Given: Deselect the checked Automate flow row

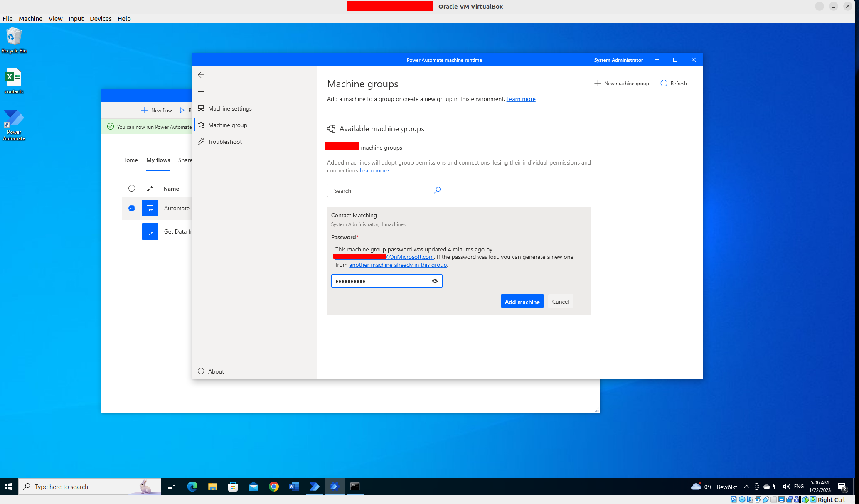Looking at the screenshot, I should click(x=132, y=208).
